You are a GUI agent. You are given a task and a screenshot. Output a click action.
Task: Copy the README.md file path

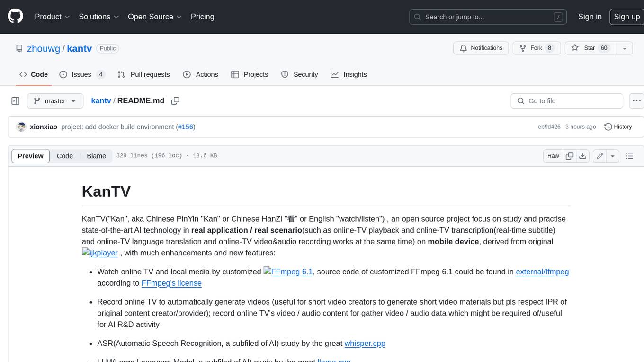pyautogui.click(x=175, y=101)
